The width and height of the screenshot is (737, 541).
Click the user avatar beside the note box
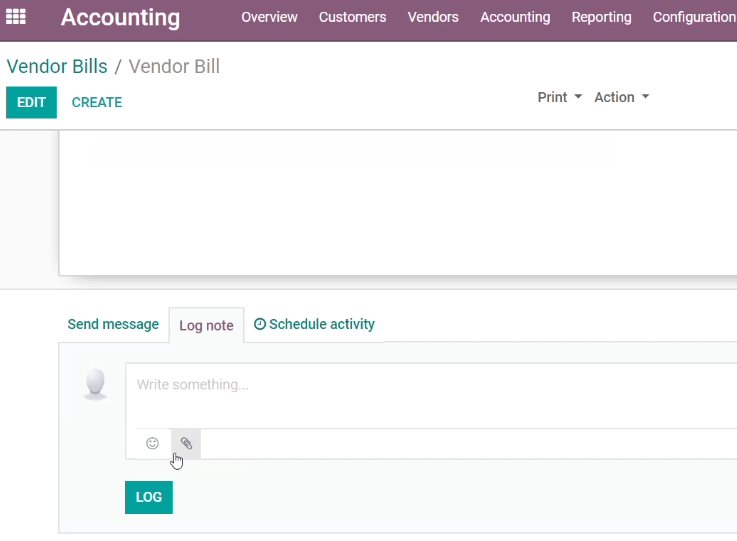point(95,384)
